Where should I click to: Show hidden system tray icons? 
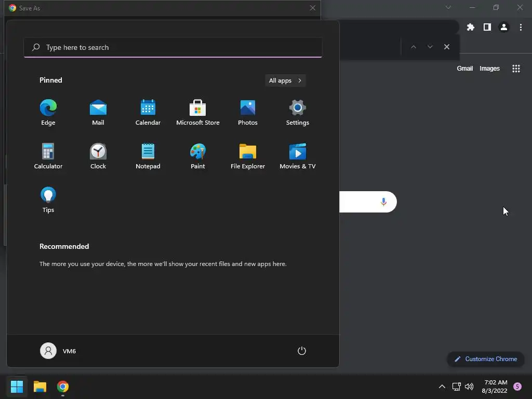click(442, 387)
